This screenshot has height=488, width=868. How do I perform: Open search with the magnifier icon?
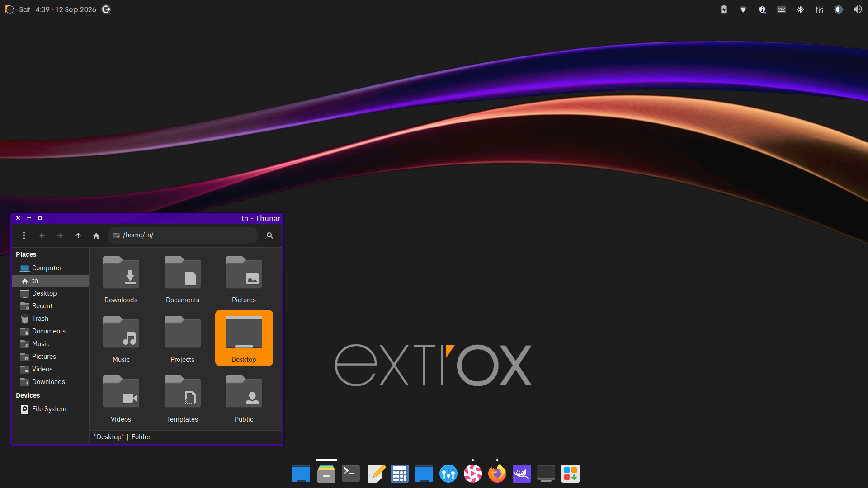270,235
